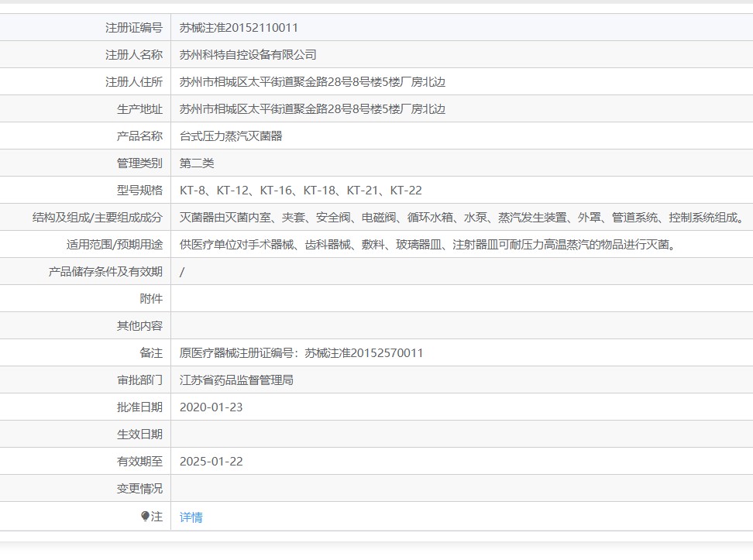The height and width of the screenshot is (560, 753).
Task: Select registration number 苏械注准20152110011
Action: click(239, 27)
